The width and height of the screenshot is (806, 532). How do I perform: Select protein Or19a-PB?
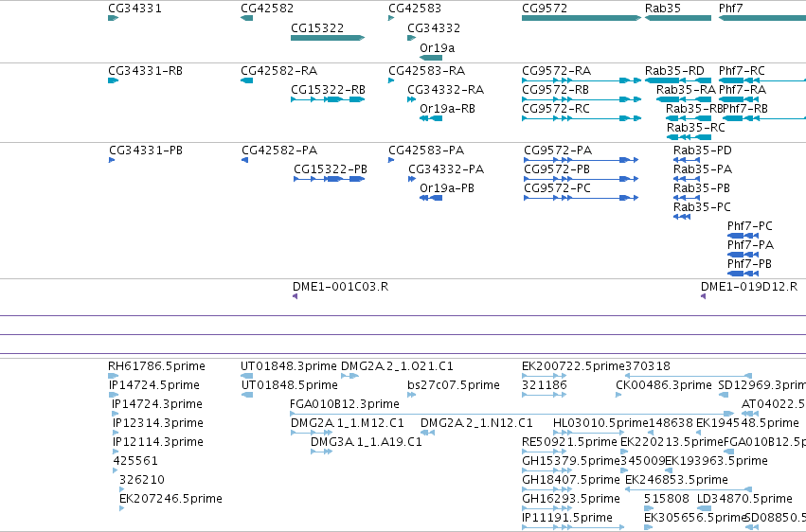pos(447,188)
